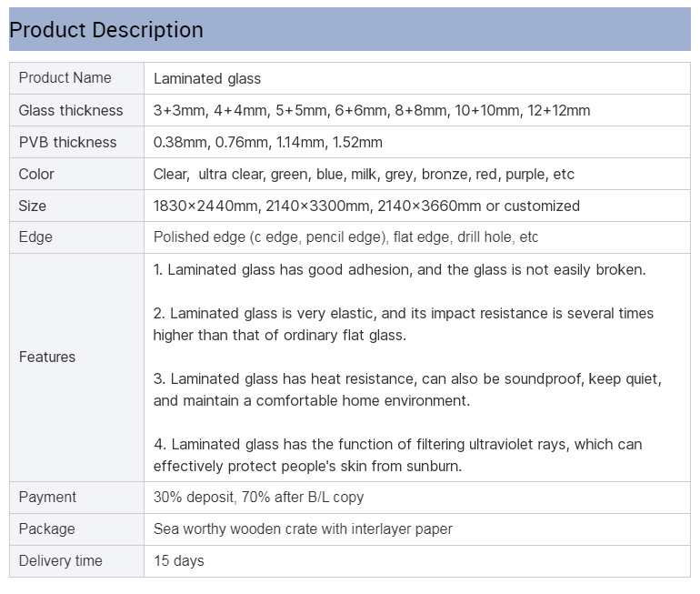Click the Product Name label cell
Image resolution: width=700 pixels, height=594 pixels.
65,78
